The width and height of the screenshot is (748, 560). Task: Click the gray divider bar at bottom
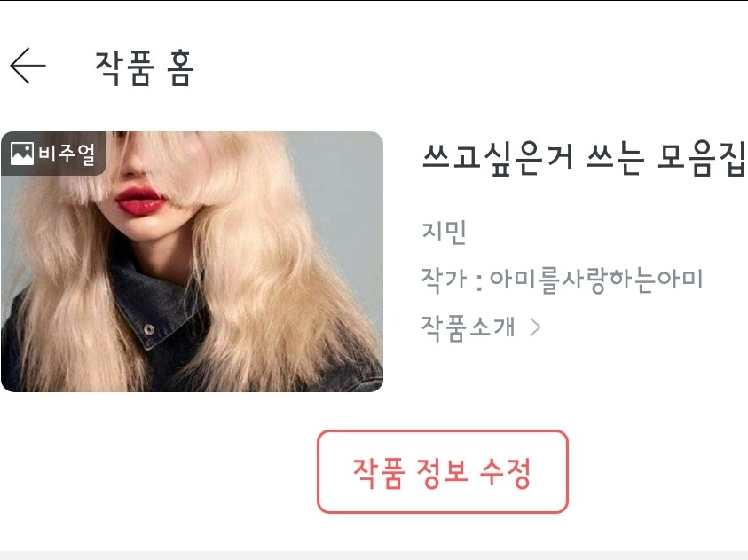[x=374, y=556]
